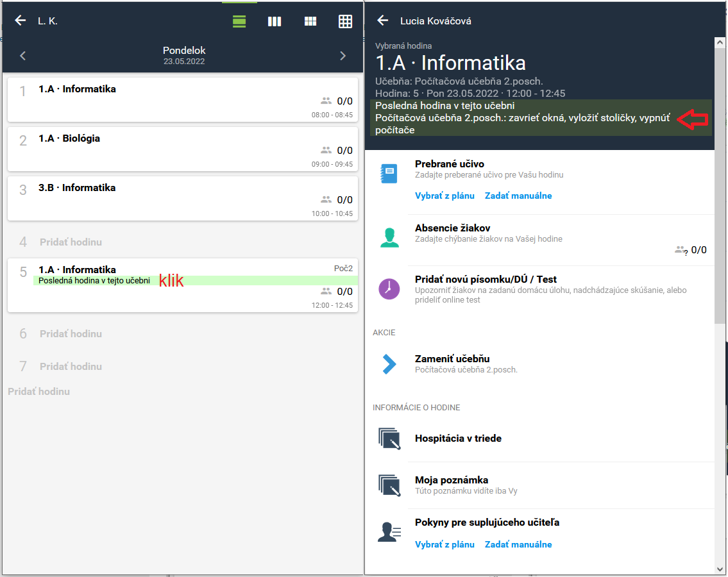Screen dimensions: 728x577
Task: Go to previous day with left chevron
Action: 23,56
